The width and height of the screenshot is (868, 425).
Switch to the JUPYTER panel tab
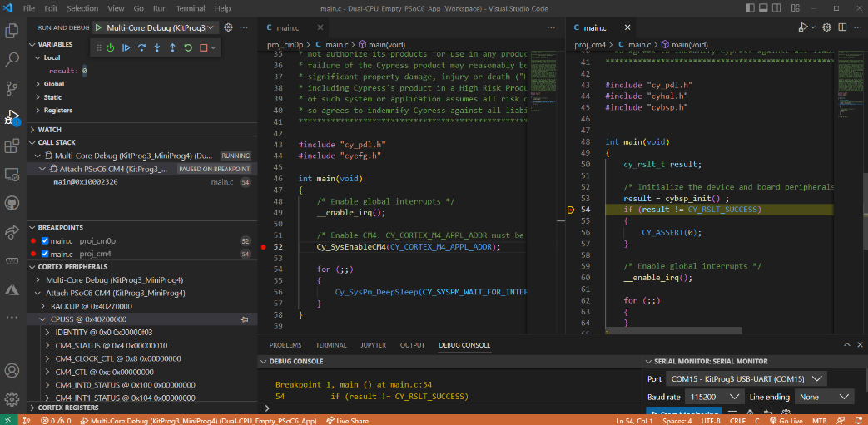pos(373,345)
